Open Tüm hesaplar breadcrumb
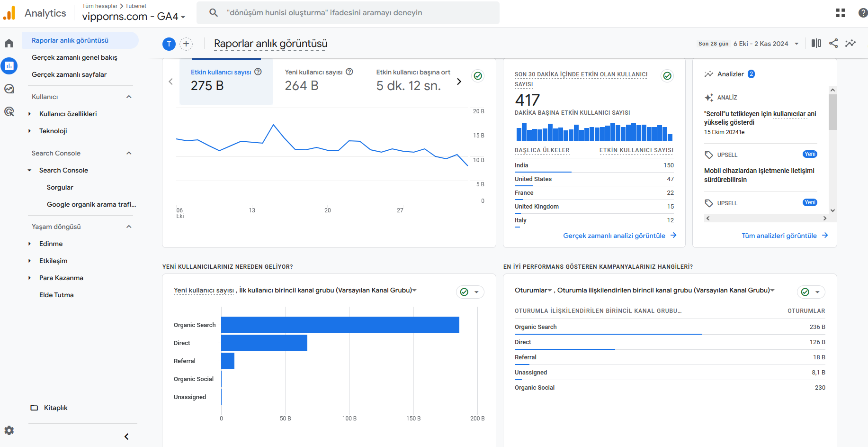Image resolution: width=868 pixels, height=447 pixels. click(x=100, y=6)
